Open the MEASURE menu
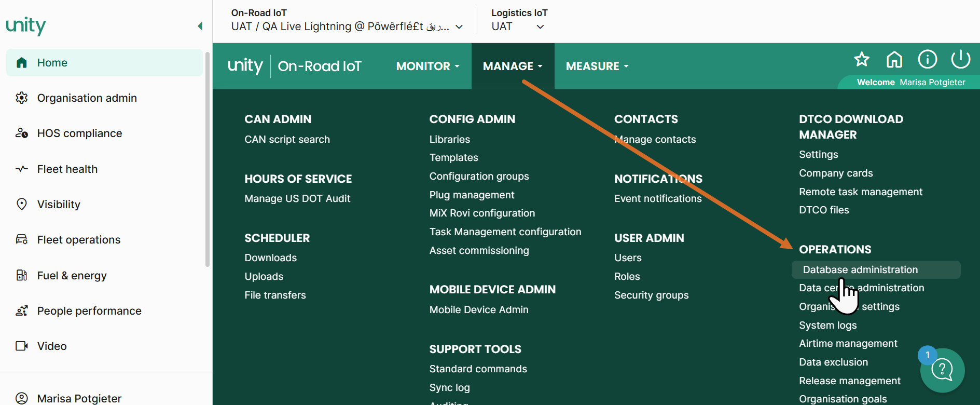Image resolution: width=980 pixels, height=405 pixels. pyautogui.click(x=597, y=66)
